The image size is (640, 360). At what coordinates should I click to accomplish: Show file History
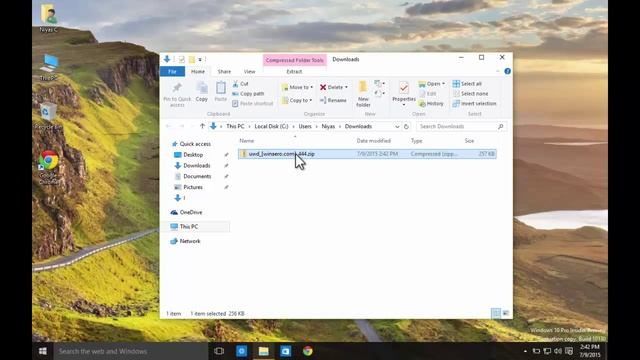431,104
